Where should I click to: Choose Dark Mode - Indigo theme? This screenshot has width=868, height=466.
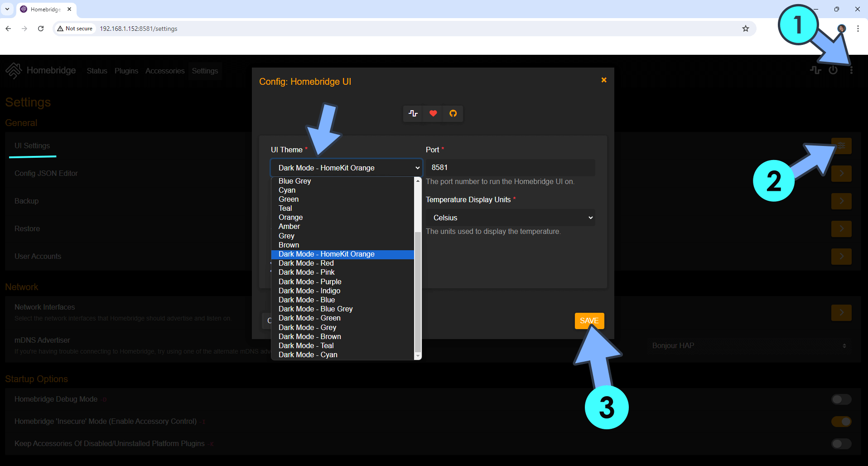pyautogui.click(x=342, y=291)
